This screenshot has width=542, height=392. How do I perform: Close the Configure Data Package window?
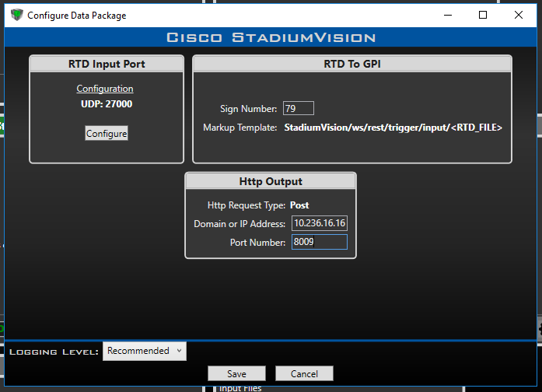[x=519, y=15]
